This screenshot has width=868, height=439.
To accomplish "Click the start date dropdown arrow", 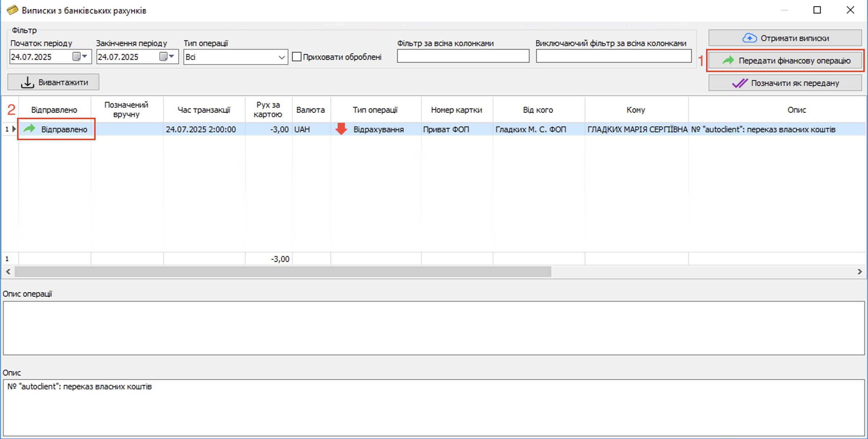I will coord(85,57).
